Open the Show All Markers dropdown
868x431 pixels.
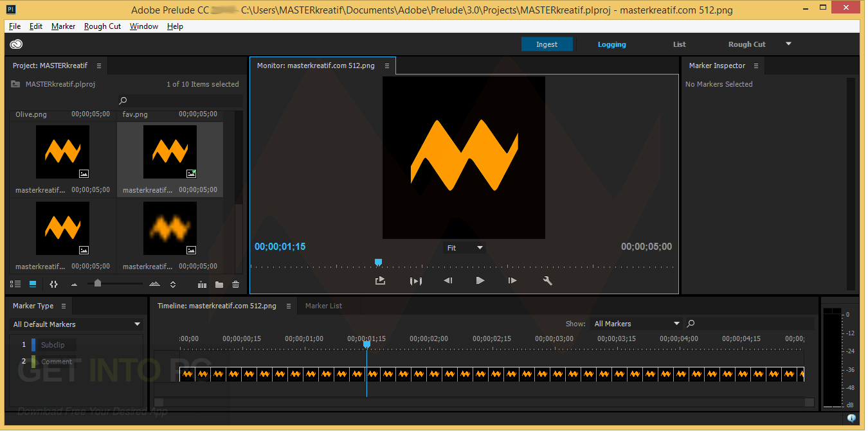(x=635, y=323)
